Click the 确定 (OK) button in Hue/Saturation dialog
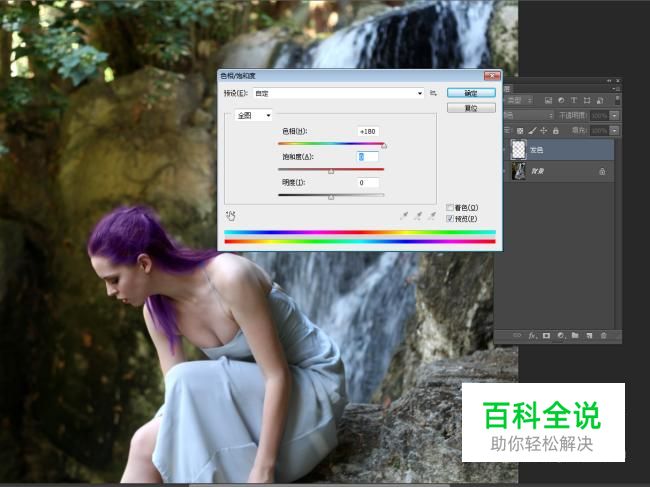The height and width of the screenshot is (487, 650). coord(471,93)
